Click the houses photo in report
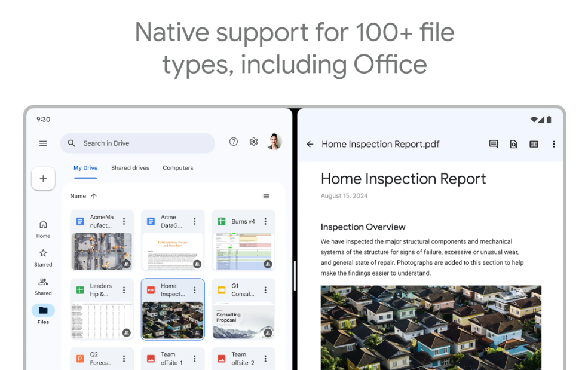Image resolution: width=588 pixels, height=370 pixels. tap(431, 328)
